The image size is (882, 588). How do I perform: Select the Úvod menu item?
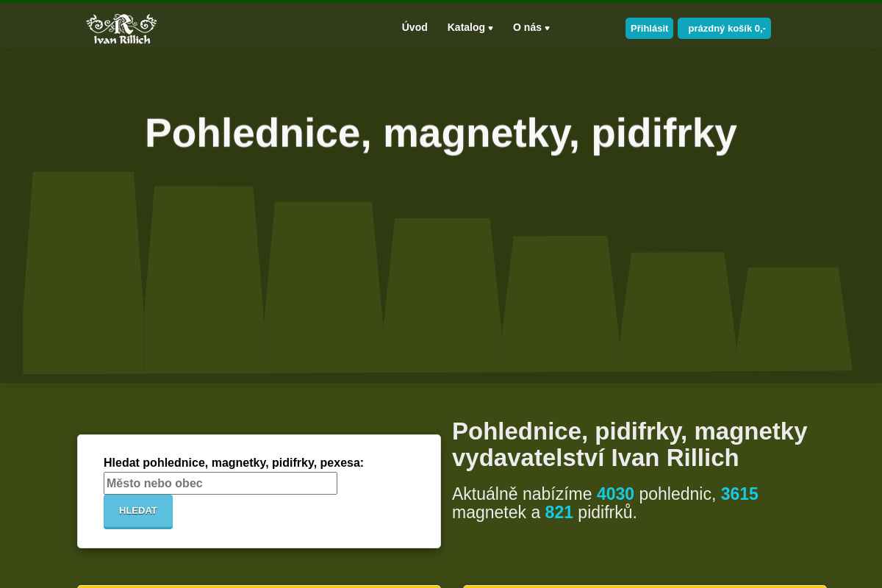(415, 27)
